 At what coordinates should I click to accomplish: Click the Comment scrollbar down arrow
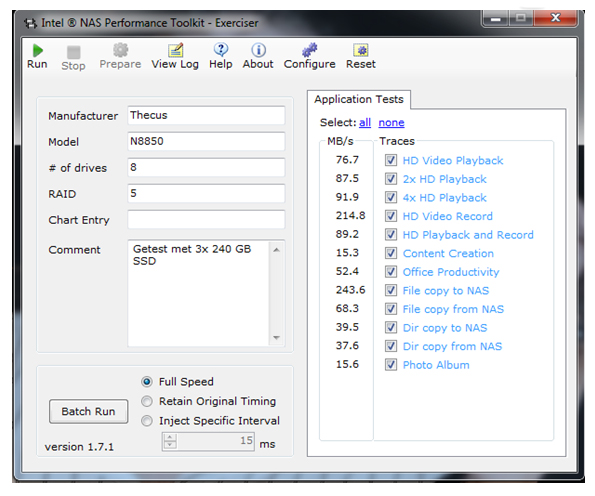[x=277, y=337]
